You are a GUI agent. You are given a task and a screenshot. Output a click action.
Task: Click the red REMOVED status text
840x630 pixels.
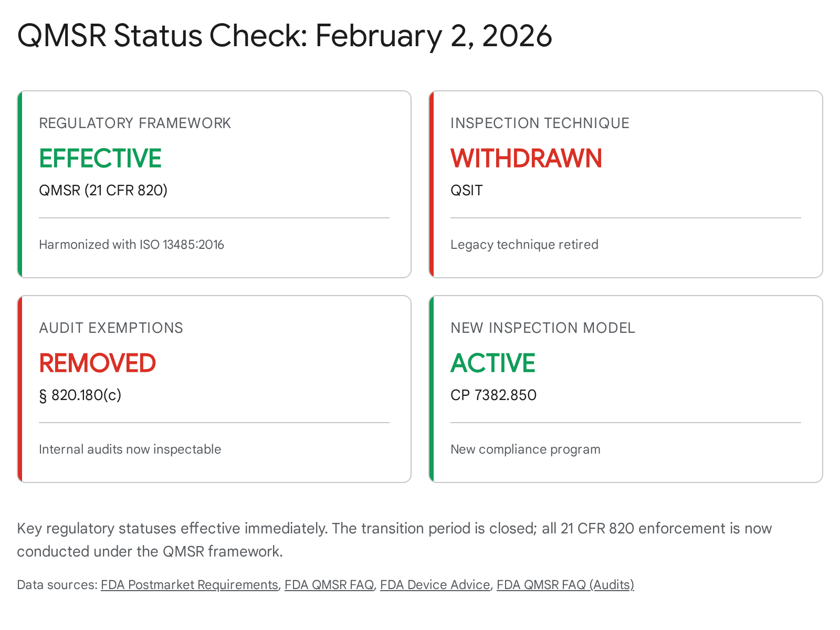[98, 363]
